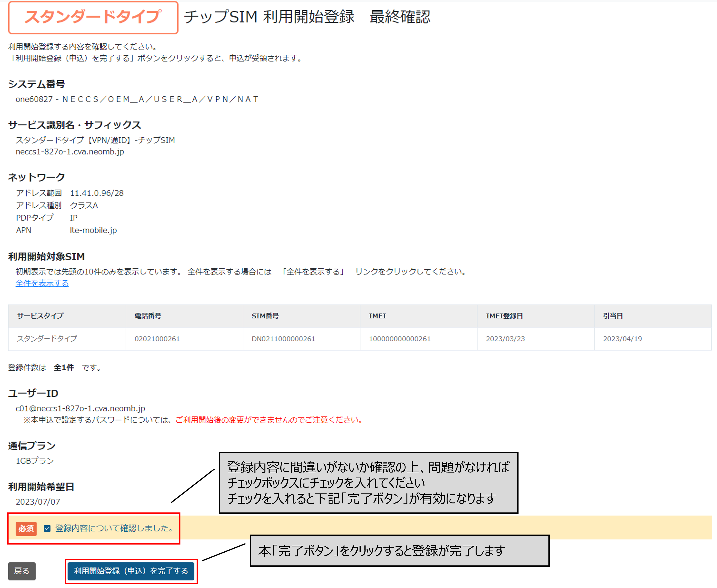
Task: Click the user ID c01@neccs1-827o-1.cva.neomb.jp text
Action: (x=80, y=408)
